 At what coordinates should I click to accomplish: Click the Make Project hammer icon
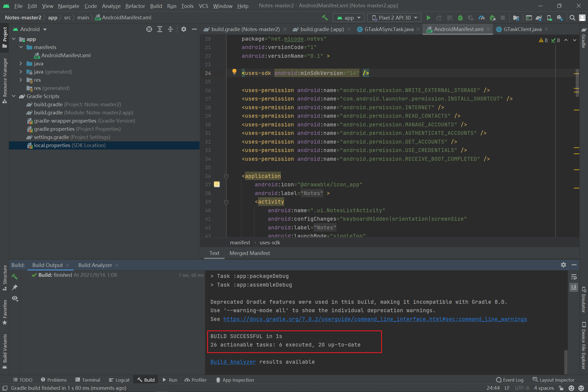(325, 18)
